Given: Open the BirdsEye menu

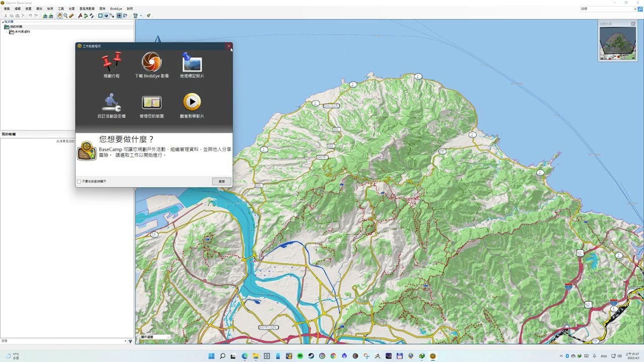Looking at the screenshot, I should 116,9.
